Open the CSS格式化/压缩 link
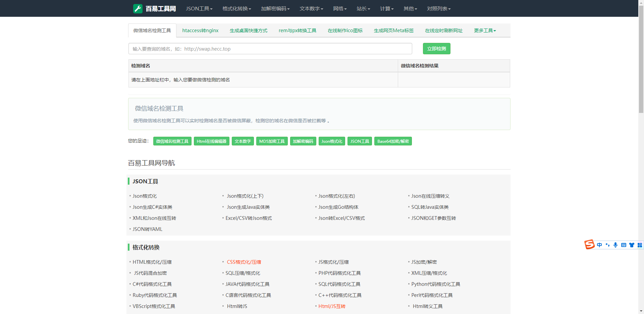The height and width of the screenshot is (314, 644). pos(244,262)
